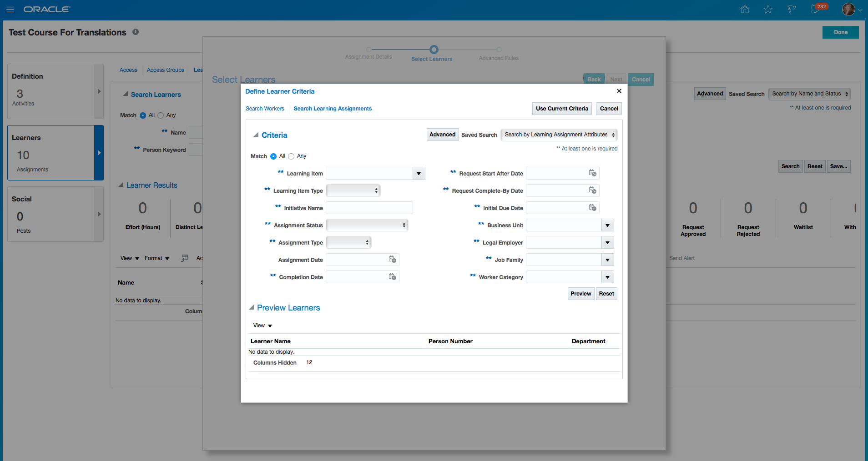This screenshot has width=868, height=461.
Task: Click the Learner Name column header
Action: (271, 341)
